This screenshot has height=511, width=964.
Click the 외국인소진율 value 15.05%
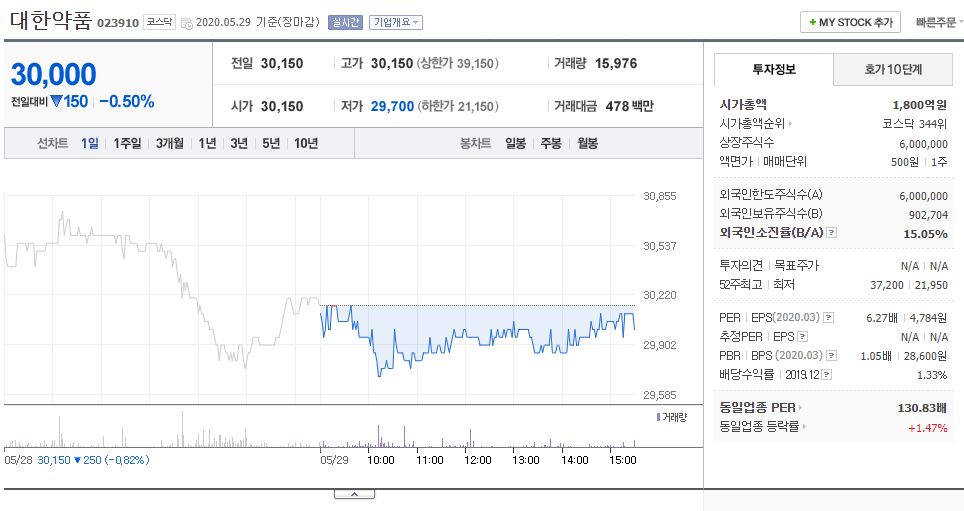(925, 234)
